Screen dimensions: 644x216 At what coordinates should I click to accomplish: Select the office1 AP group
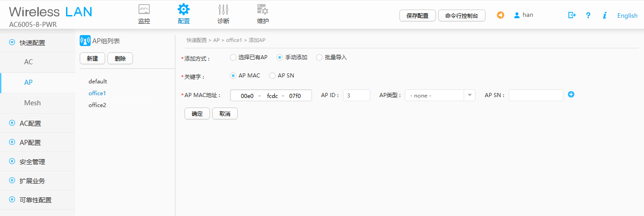pyautogui.click(x=97, y=93)
